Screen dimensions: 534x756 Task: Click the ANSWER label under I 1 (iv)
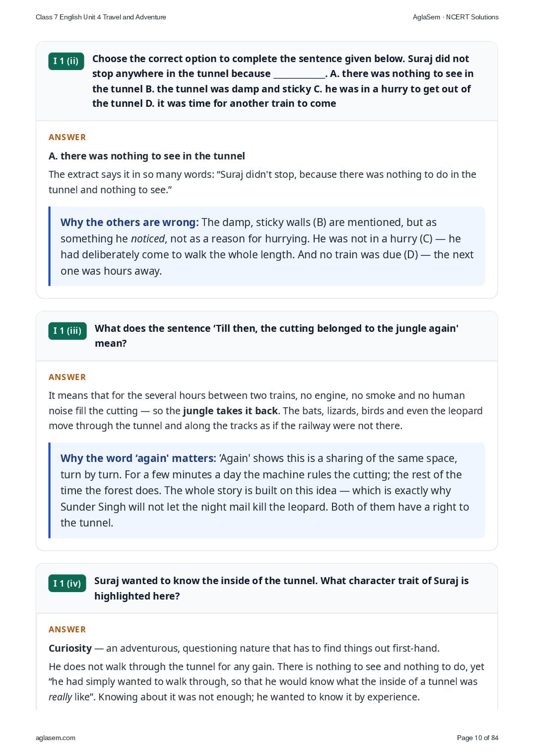coord(67,629)
